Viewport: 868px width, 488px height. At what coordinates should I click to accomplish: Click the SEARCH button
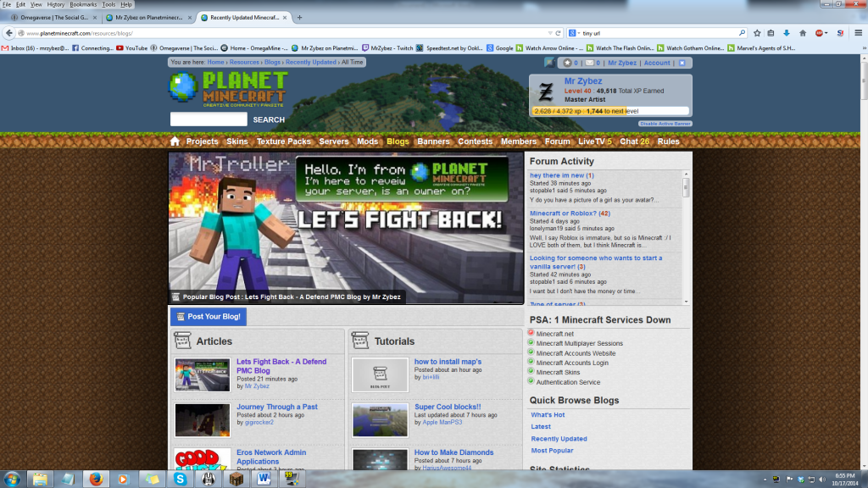269,119
